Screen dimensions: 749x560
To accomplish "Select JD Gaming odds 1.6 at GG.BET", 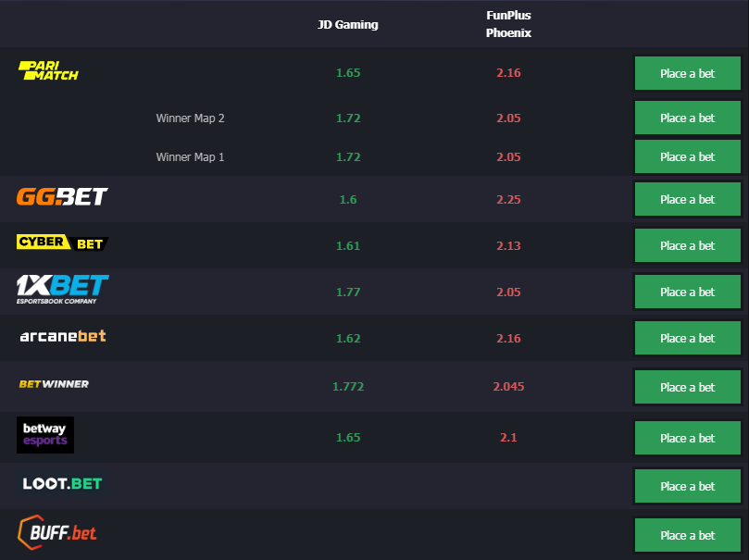I will click(348, 200).
